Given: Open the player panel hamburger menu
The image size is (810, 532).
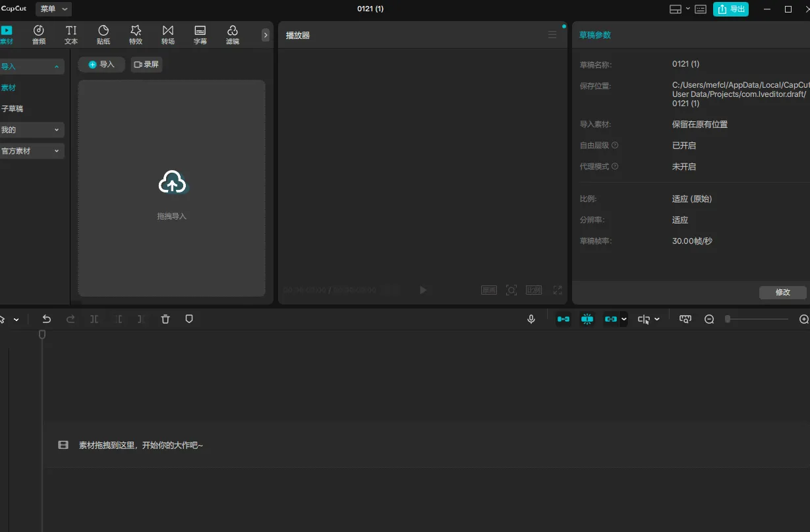Looking at the screenshot, I should [x=552, y=35].
